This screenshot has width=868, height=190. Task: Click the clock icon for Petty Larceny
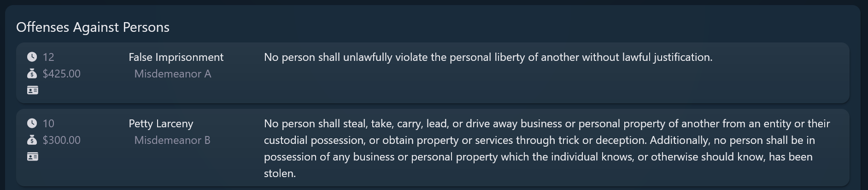click(x=32, y=123)
